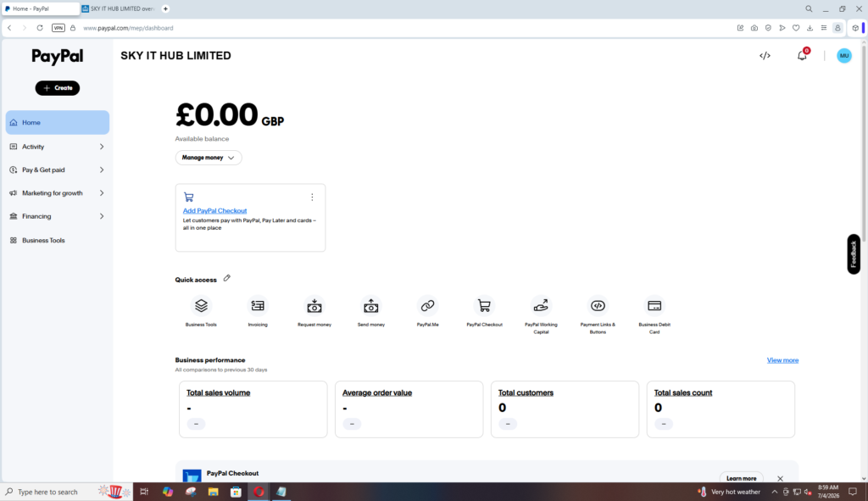Select Business Tools in the sidebar
The width and height of the screenshot is (868, 501).
[x=58, y=240]
